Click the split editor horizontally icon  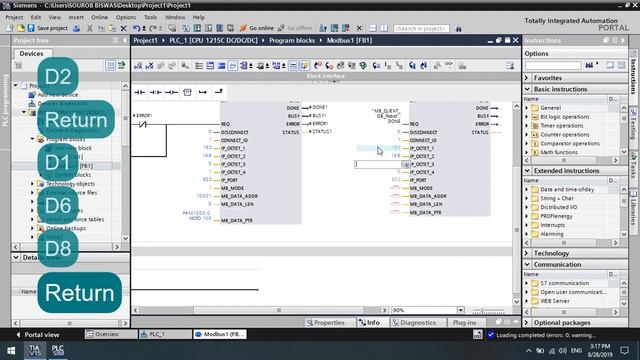(x=373, y=28)
